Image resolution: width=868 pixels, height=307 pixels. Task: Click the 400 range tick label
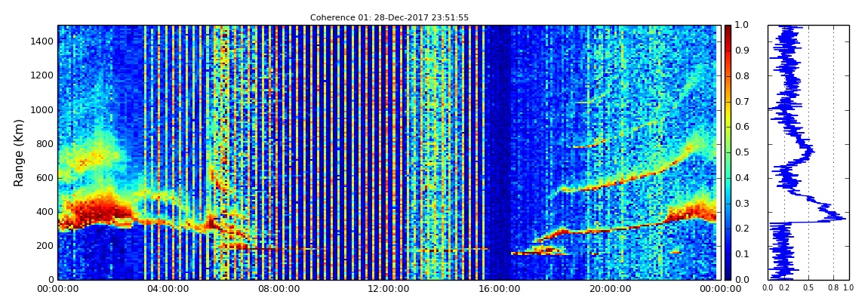[x=45, y=212]
